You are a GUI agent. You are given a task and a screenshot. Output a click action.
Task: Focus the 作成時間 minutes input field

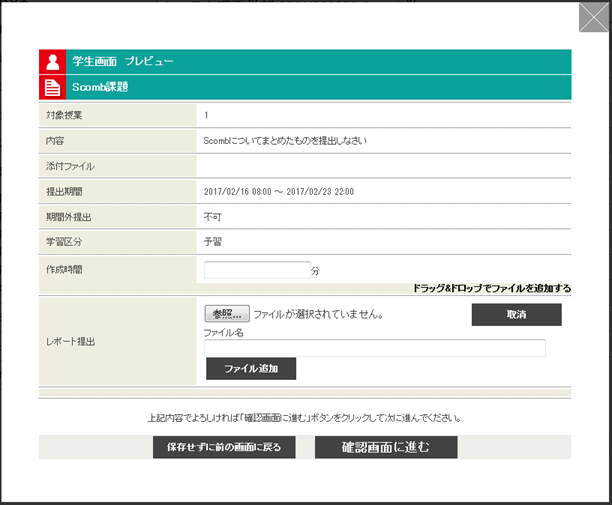(x=257, y=270)
